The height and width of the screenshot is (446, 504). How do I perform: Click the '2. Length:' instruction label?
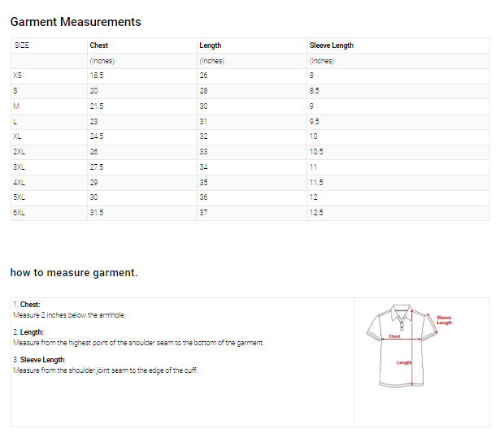point(28,332)
